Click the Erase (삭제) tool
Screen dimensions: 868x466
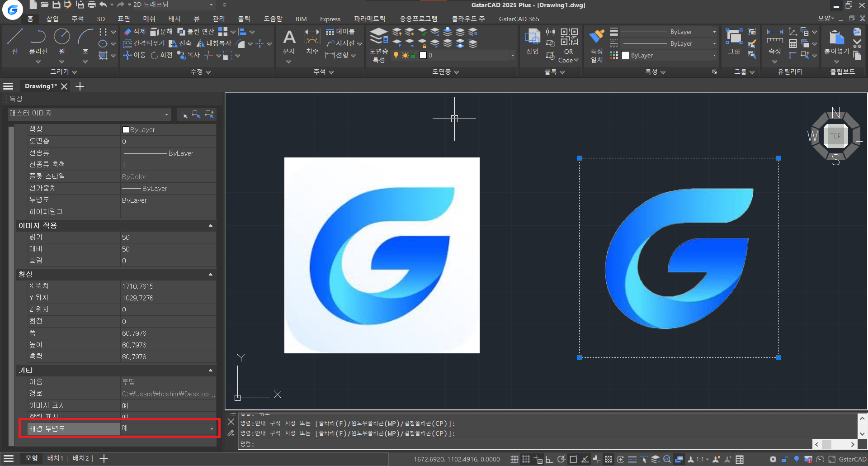tap(135, 32)
